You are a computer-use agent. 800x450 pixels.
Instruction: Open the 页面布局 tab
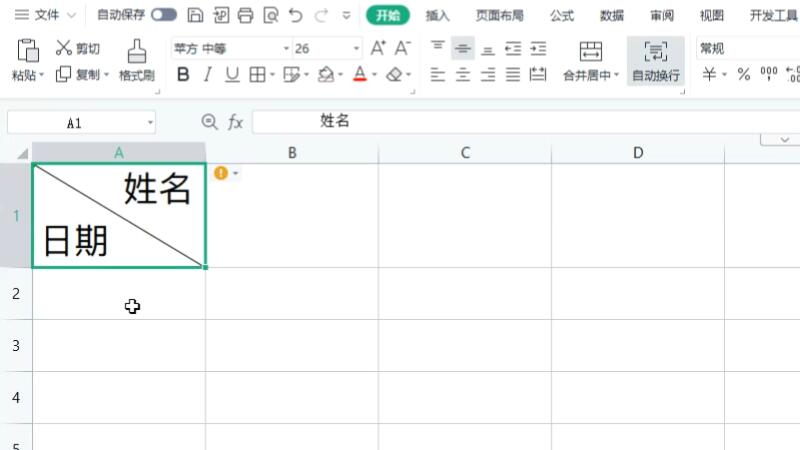click(499, 16)
